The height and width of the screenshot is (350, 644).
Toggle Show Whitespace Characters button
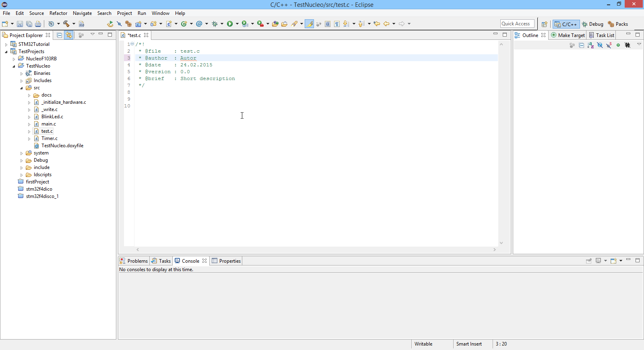[x=337, y=24]
